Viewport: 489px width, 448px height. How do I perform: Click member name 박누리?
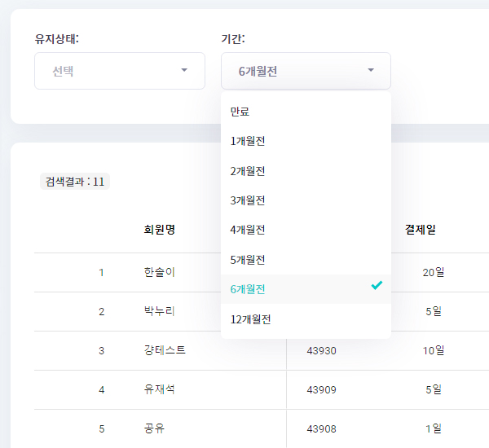(x=159, y=311)
